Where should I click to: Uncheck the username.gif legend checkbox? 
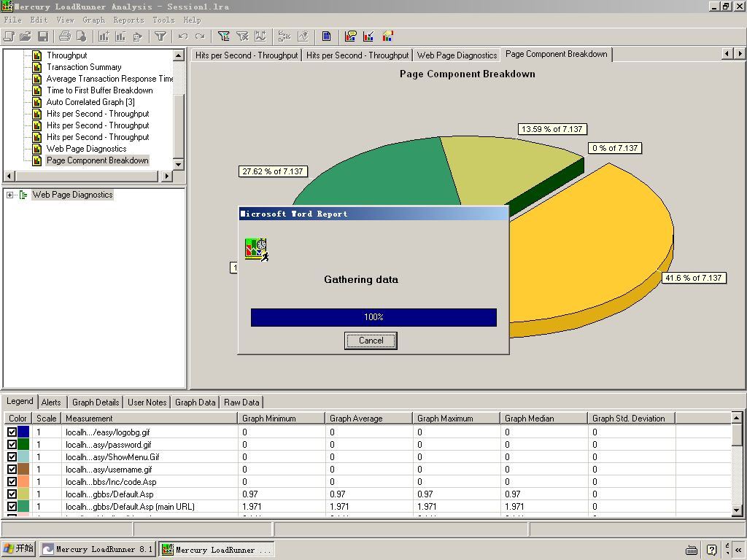tap(12, 469)
